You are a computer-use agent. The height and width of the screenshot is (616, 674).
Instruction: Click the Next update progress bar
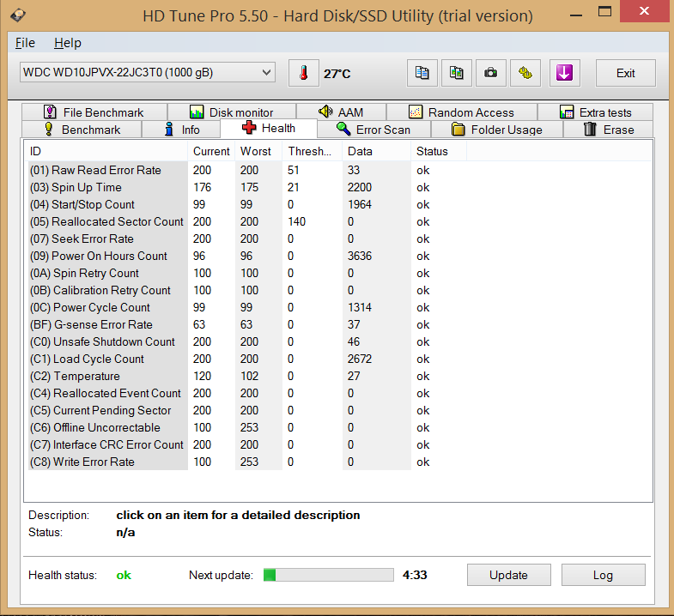tap(328, 575)
